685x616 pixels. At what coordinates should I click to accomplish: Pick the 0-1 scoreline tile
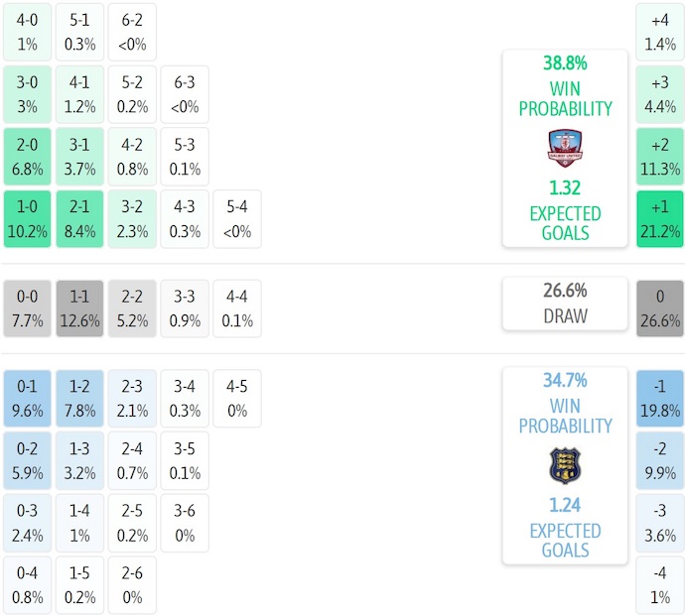point(27,398)
